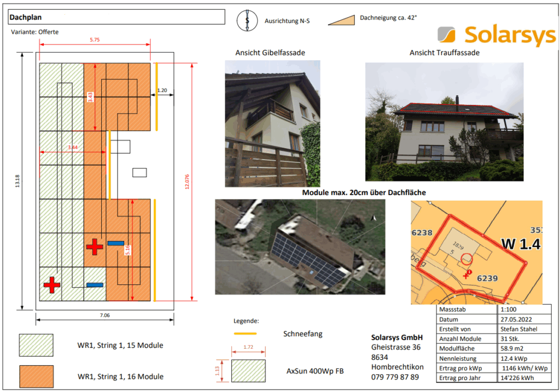Select the 'Solarsys GmbH' company name
The width and height of the screenshot is (560, 392).
point(397,337)
